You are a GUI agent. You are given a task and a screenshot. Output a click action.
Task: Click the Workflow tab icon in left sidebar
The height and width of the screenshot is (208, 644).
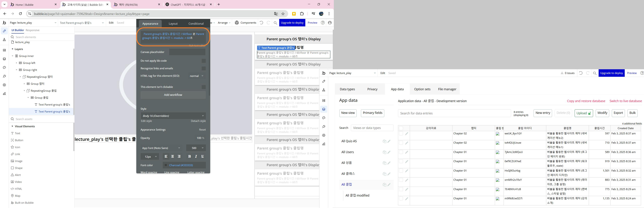pos(4,40)
